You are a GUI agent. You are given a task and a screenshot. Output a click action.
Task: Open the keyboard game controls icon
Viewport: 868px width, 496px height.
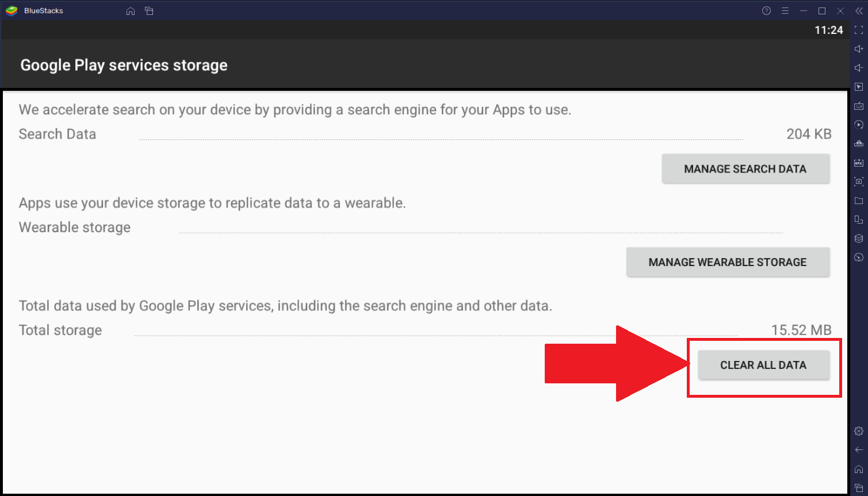coord(859,106)
